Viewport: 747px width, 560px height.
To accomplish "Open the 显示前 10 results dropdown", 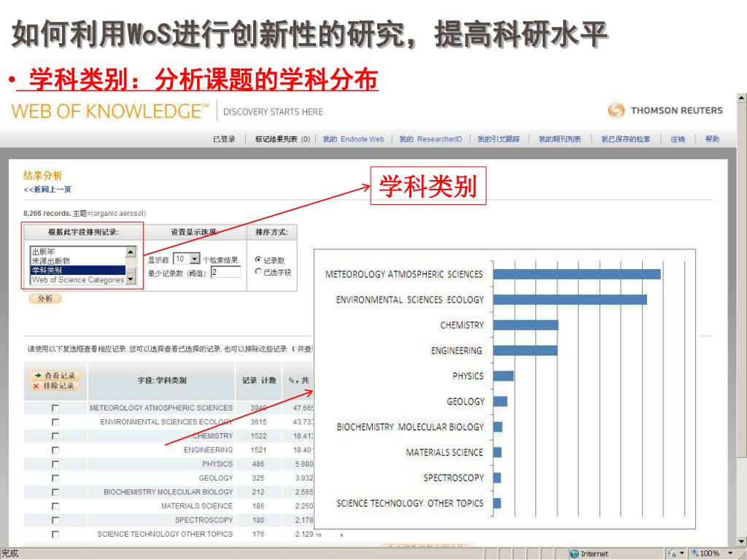I will [x=195, y=259].
